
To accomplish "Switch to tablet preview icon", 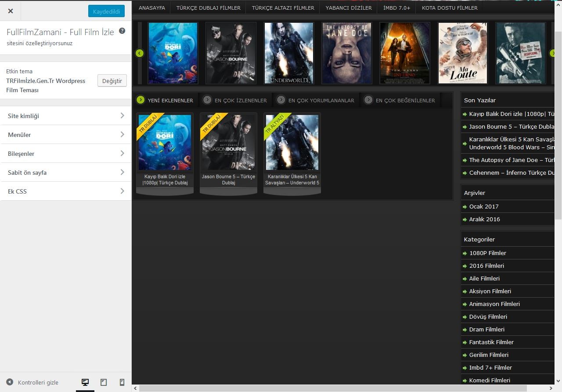I will click(104, 382).
